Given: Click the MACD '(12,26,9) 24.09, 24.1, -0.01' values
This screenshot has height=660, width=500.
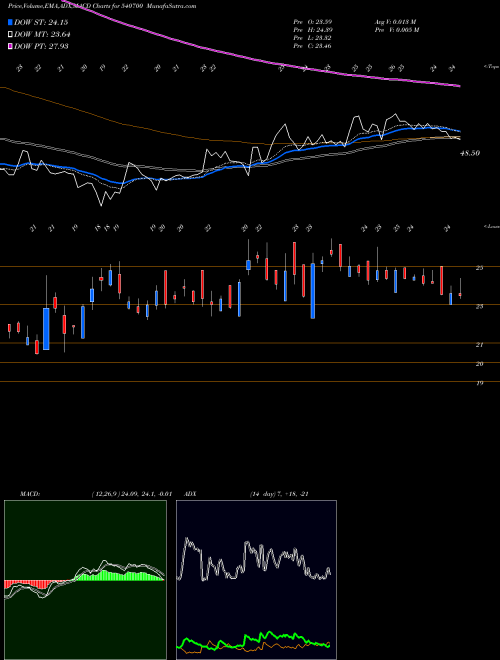Looking at the screenshot, I should coord(131,494).
